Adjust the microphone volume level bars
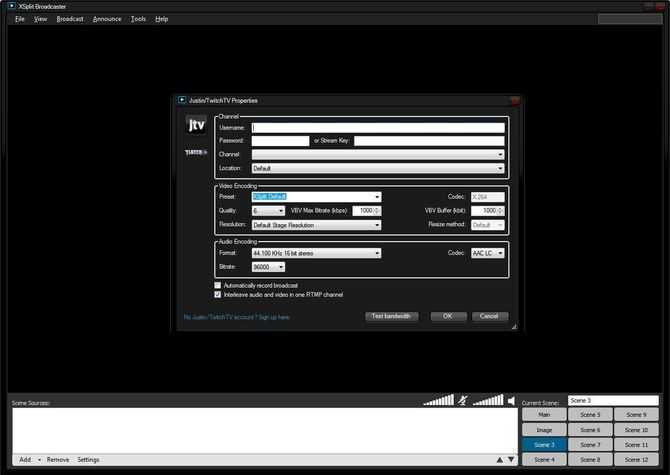The height and width of the screenshot is (475, 670). pos(438,400)
